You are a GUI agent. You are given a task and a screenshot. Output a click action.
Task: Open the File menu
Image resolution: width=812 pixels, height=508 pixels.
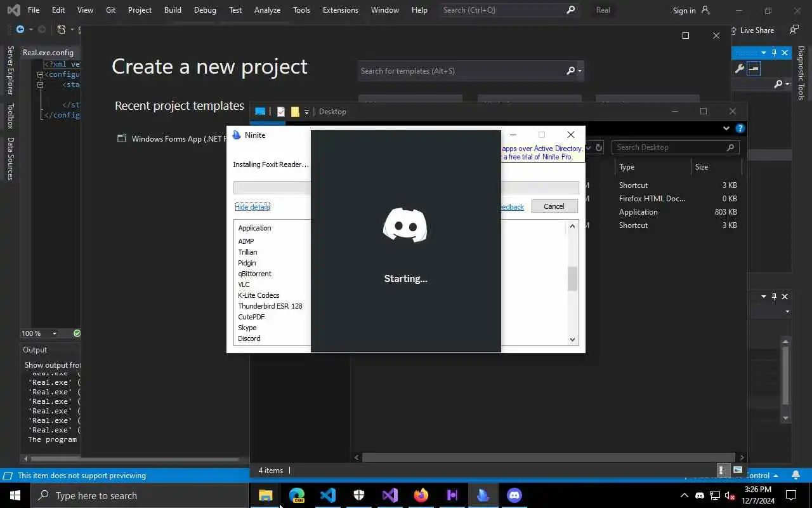click(34, 10)
